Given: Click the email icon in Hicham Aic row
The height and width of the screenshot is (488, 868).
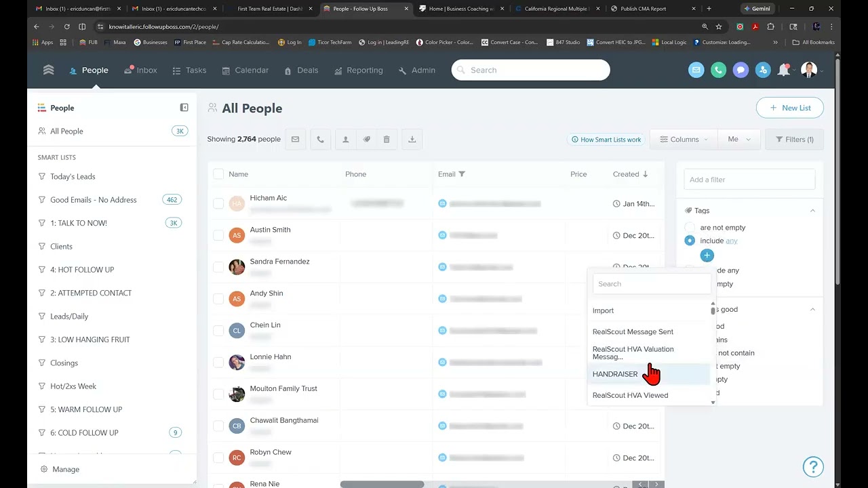Looking at the screenshot, I should click(x=442, y=203).
